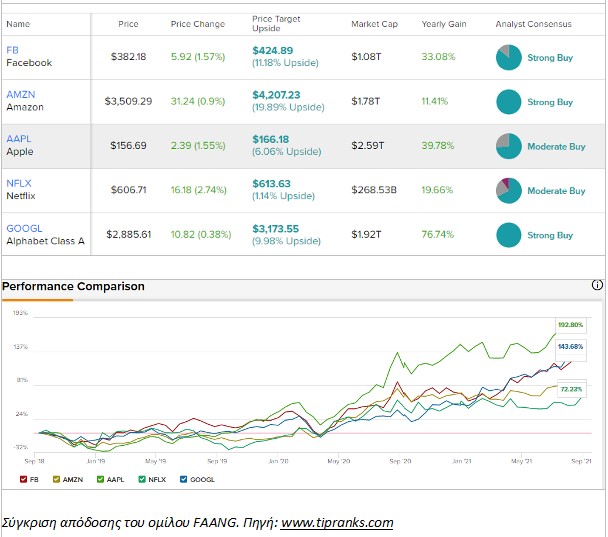The height and width of the screenshot is (537, 608).
Task: Click Amazon's Strong Buy consensus label
Action: tap(550, 102)
